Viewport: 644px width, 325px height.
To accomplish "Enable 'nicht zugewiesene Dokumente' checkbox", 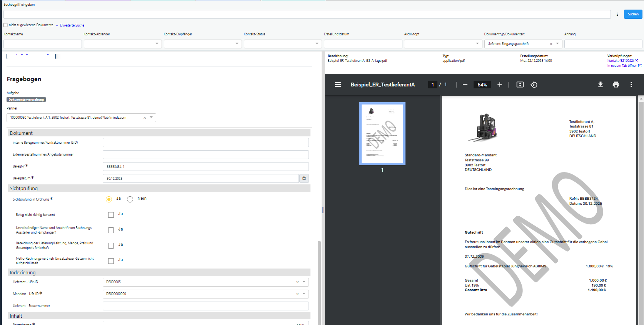I will (x=6, y=25).
